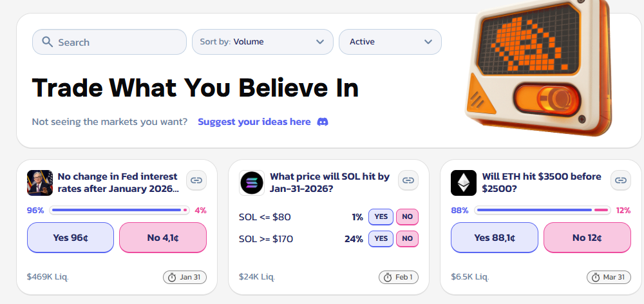The height and width of the screenshot is (304, 644).
Task: Buy No 12¢ on ETH market
Action: point(587,238)
